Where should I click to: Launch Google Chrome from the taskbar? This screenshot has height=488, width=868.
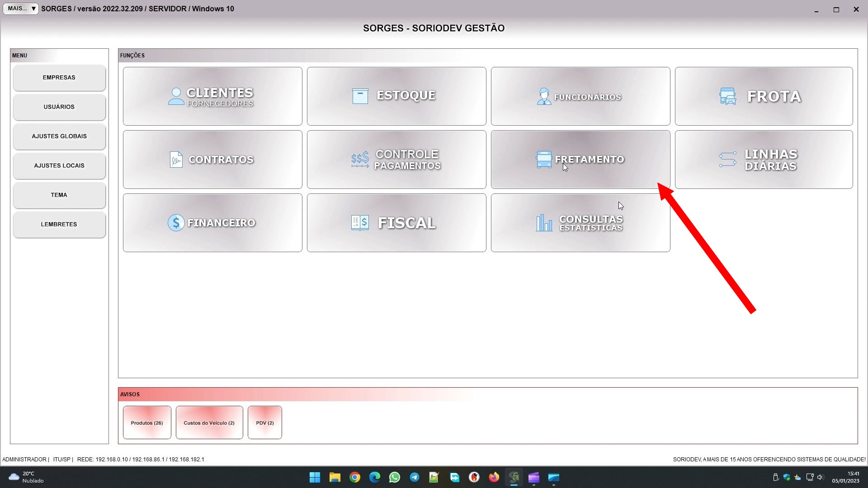[x=355, y=477]
